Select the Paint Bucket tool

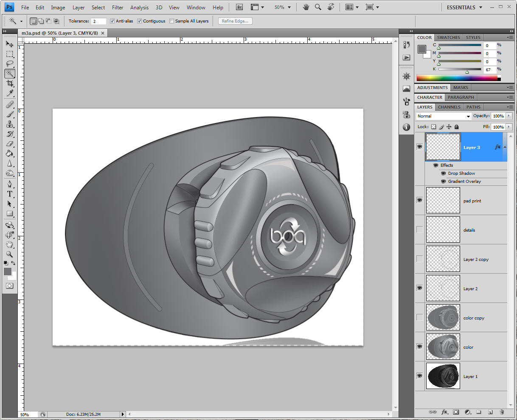pyautogui.click(x=10, y=154)
